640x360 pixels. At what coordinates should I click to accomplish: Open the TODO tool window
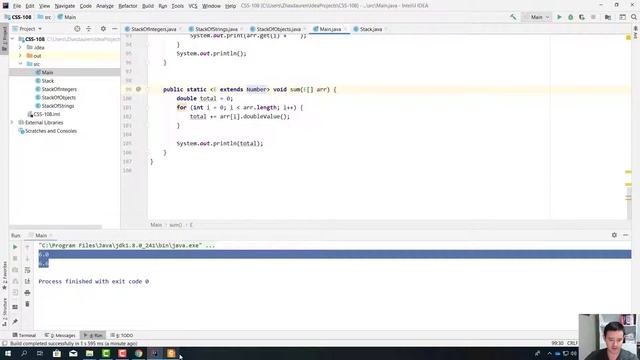click(122, 335)
